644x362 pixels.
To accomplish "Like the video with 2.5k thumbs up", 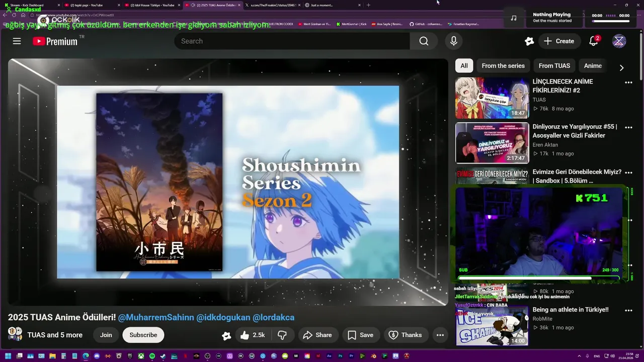I will (x=253, y=335).
